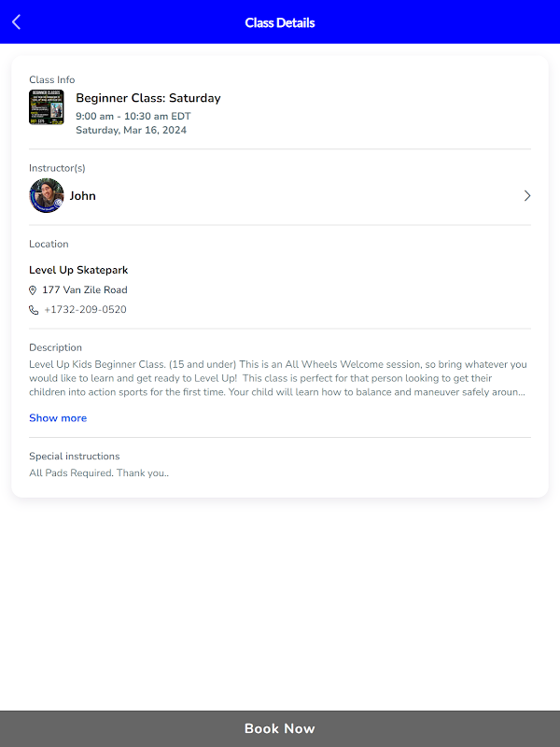Select the description paragraph text
Image resolution: width=560 pixels, height=747 pixels.
coord(278,378)
